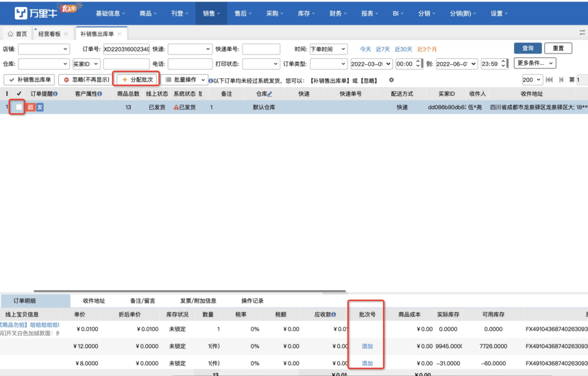Open the start date 2022-03 dropdown

[x=371, y=64]
